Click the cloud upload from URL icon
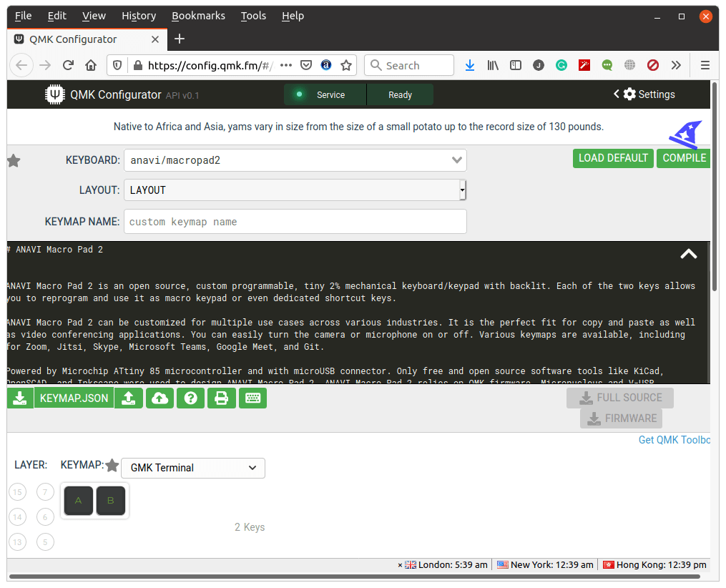 point(160,398)
